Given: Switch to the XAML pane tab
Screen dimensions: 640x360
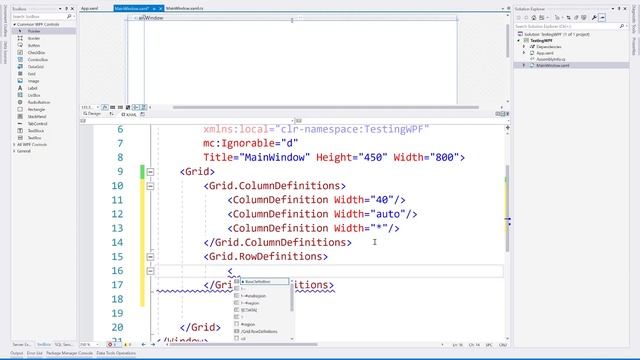Looking at the screenshot, I should (129, 115).
